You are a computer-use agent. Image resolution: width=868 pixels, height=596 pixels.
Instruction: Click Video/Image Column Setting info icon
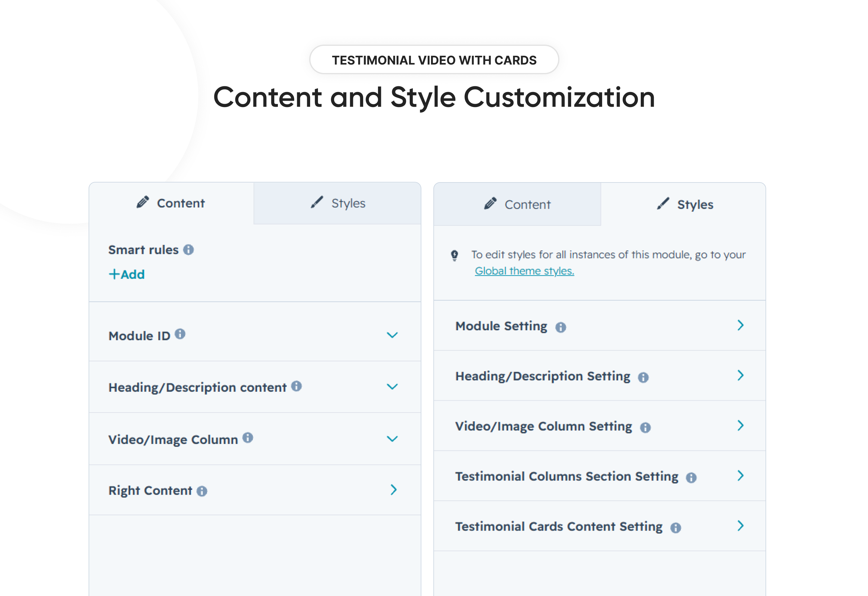tap(645, 427)
